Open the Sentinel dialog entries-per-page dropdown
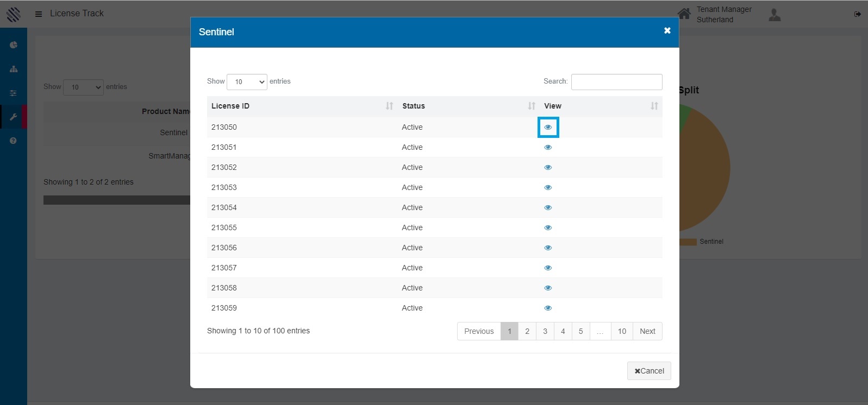Screen dimensions: 868x405 (x=247, y=82)
